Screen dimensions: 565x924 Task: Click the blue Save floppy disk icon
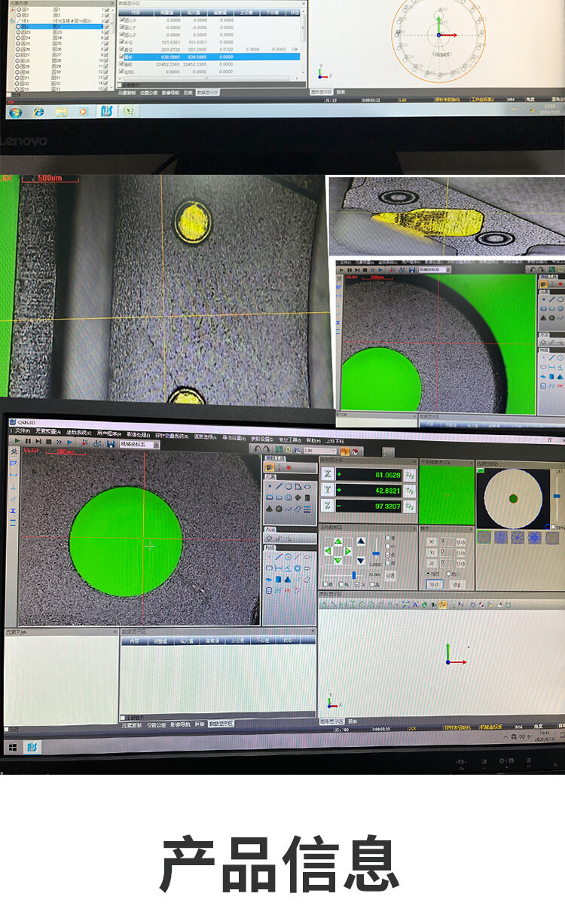tap(111, 444)
